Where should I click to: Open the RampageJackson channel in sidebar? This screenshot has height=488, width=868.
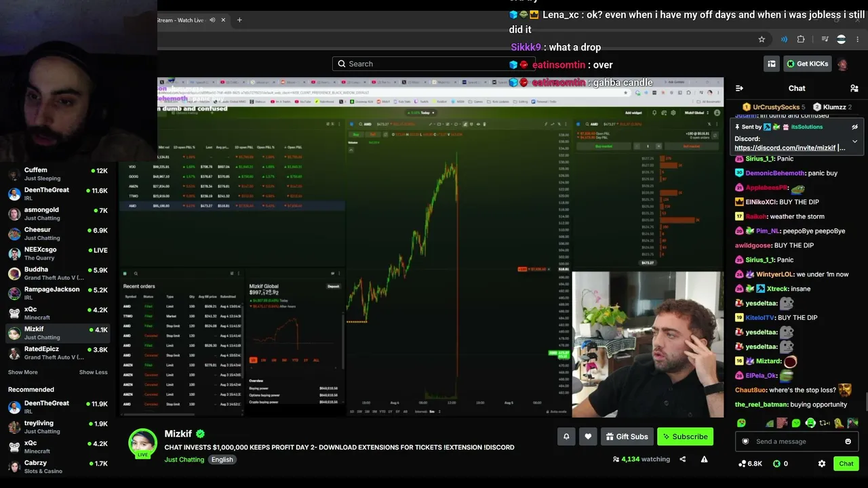pyautogui.click(x=58, y=293)
